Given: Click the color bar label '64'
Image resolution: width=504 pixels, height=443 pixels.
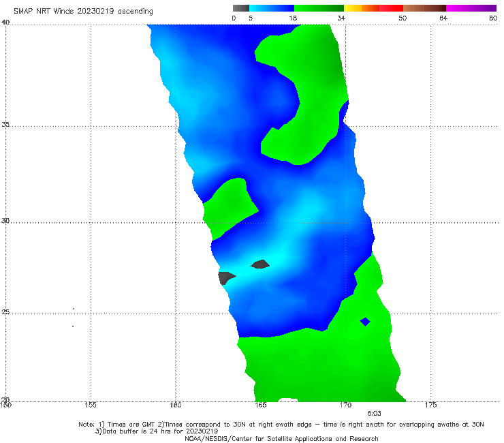Looking at the screenshot, I should coord(443,18).
